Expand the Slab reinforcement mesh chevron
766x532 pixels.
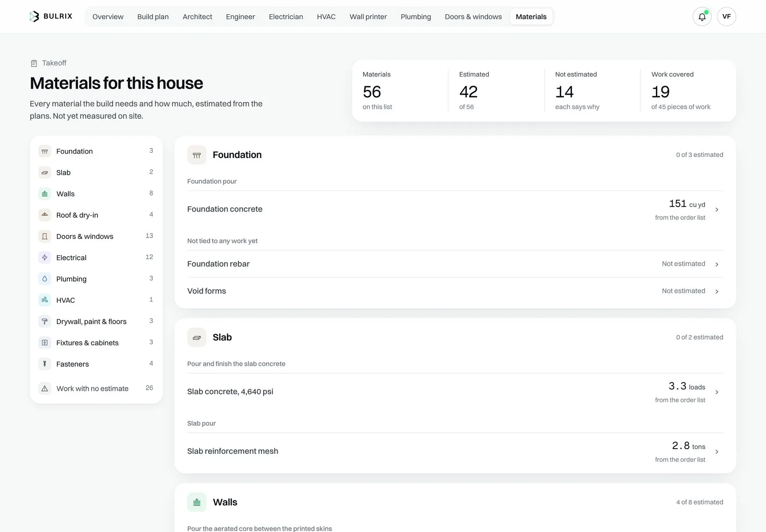(x=717, y=452)
